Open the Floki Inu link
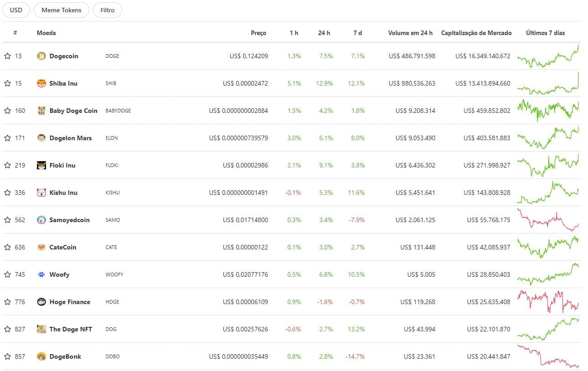The image size is (588, 371). click(62, 165)
